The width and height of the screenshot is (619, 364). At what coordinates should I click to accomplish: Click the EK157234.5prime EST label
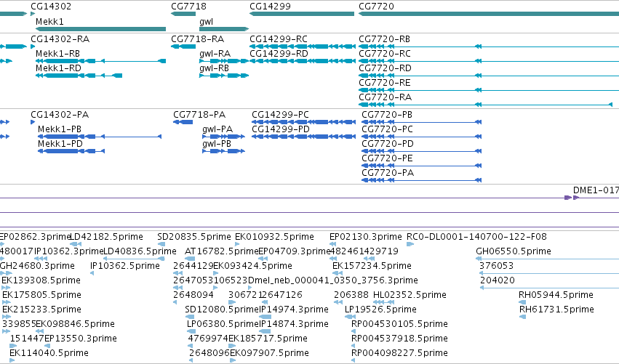pos(372,266)
